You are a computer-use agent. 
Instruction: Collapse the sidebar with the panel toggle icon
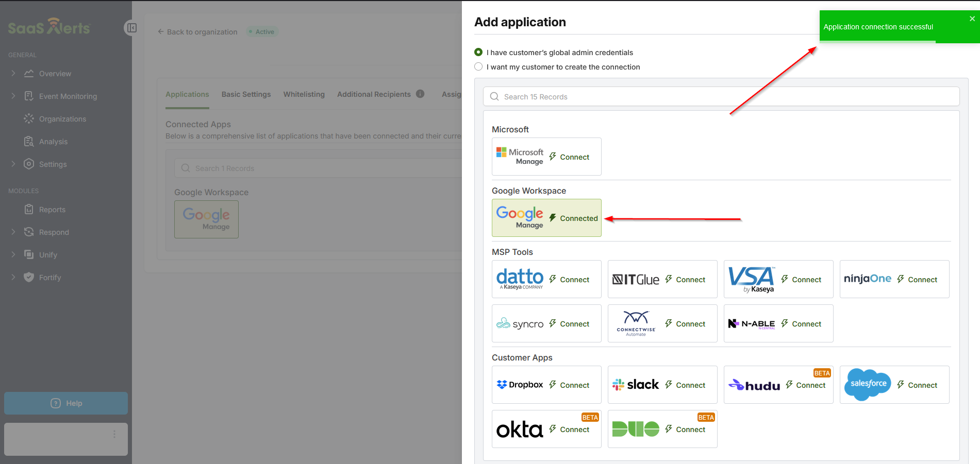(x=131, y=28)
